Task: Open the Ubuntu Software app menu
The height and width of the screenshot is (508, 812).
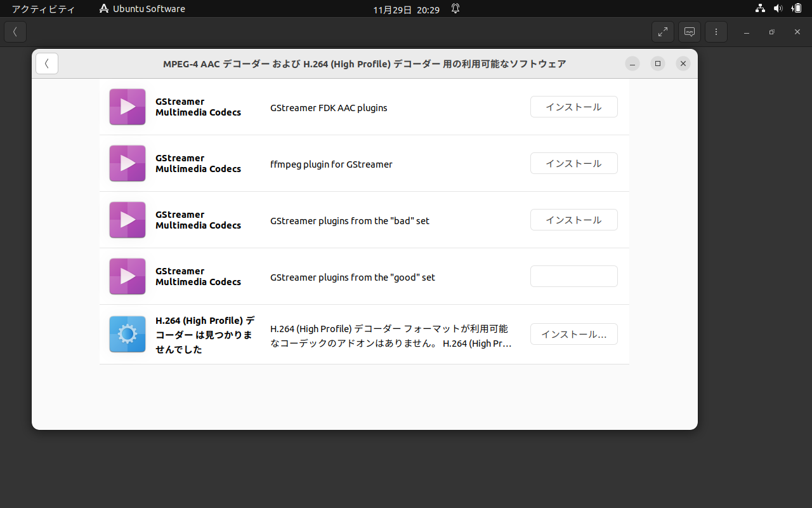Action: tap(142, 9)
